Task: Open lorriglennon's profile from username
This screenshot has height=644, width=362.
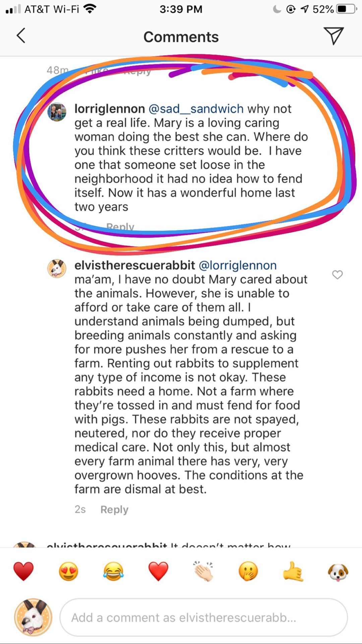Action: coord(110,109)
